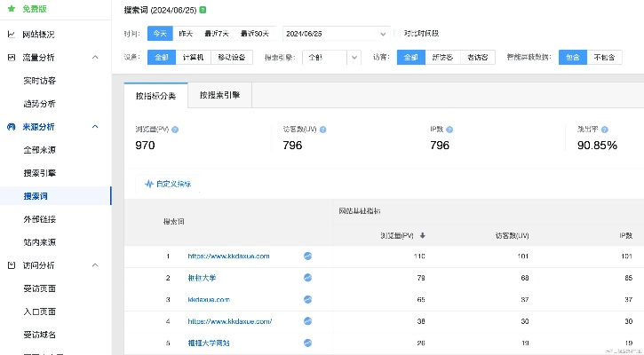Viewport: 644px width, 355px height.
Task: Open 实时访客 in the sidebar
Action: coord(40,81)
